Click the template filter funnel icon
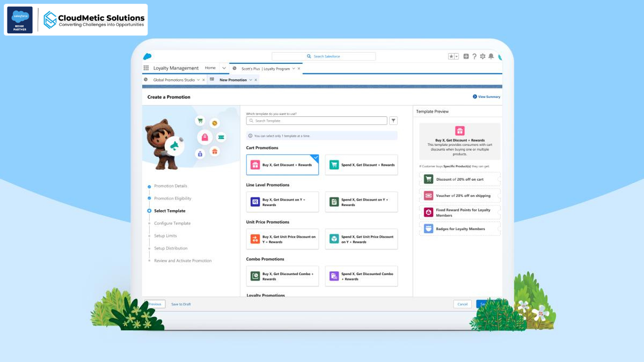The width and height of the screenshot is (644, 362). point(393,121)
